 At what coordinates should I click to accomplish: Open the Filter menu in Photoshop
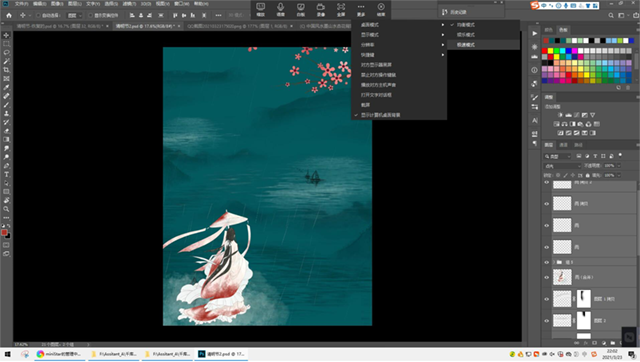[129, 4]
